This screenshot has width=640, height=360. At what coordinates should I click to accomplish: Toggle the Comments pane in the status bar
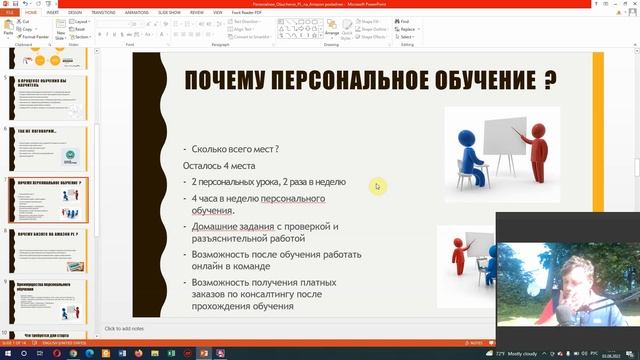tap(492, 343)
